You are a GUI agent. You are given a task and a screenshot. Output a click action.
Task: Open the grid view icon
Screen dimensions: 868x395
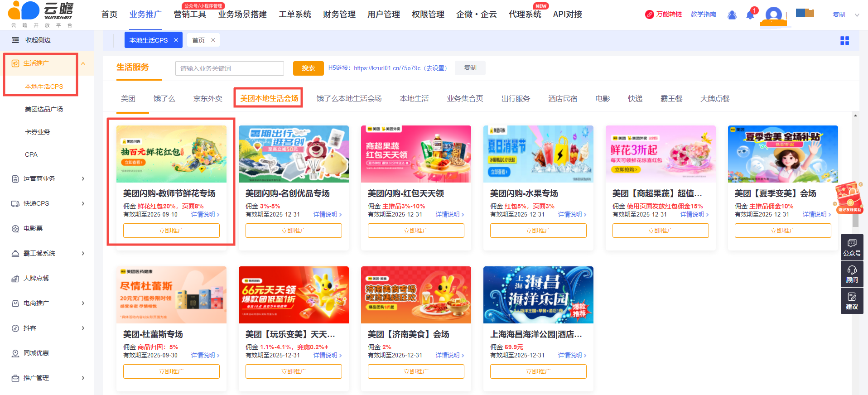(844, 41)
